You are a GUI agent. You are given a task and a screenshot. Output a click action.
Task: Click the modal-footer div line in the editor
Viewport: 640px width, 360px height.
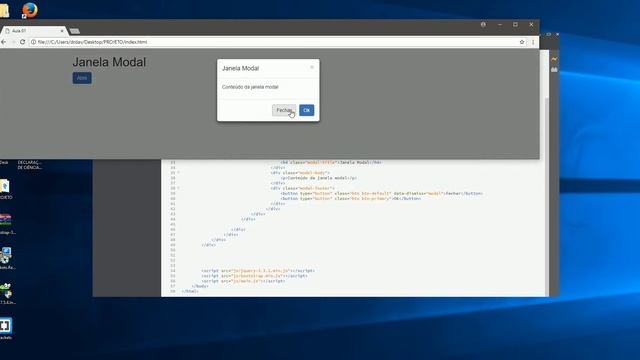(302, 188)
